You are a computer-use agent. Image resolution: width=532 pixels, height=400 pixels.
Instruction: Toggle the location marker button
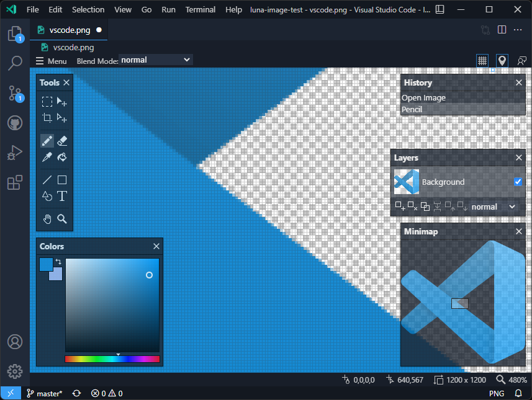[x=502, y=61]
